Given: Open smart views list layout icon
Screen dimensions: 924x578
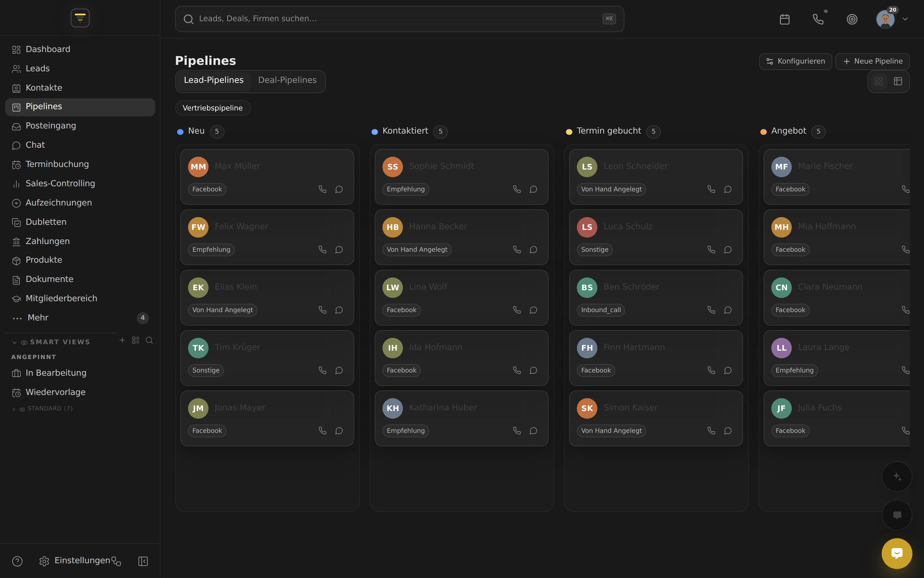Looking at the screenshot, I should [x=136, y=340].
